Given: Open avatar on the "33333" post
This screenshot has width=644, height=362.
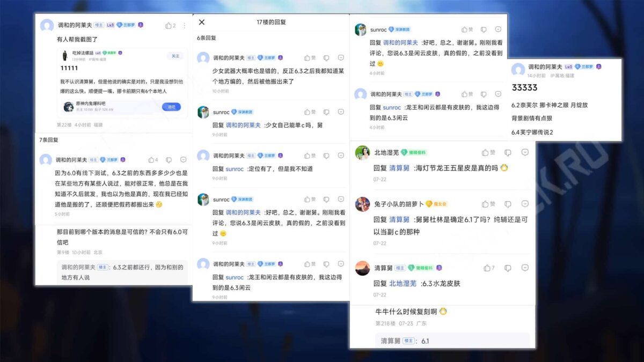Looking at the screenshot, I should click(x=518, y=69).
